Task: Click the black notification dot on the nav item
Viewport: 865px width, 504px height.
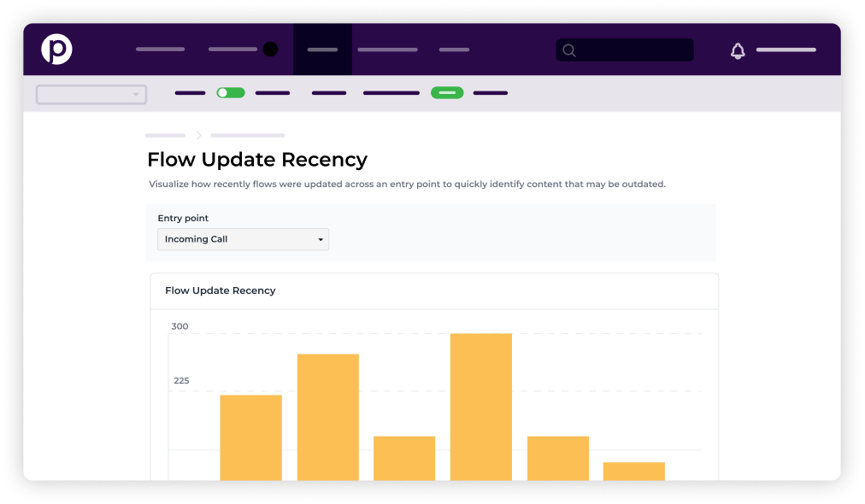Action: pyautogui.click(x=272, y=49)
